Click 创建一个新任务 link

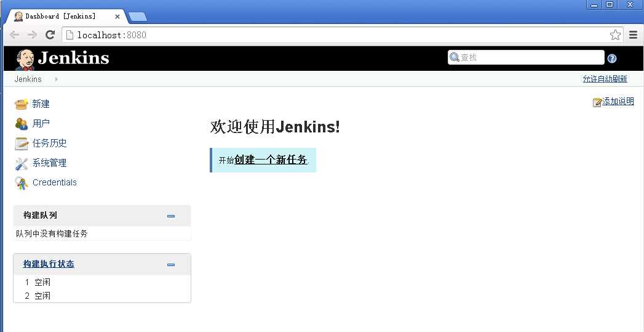(271, 160)
